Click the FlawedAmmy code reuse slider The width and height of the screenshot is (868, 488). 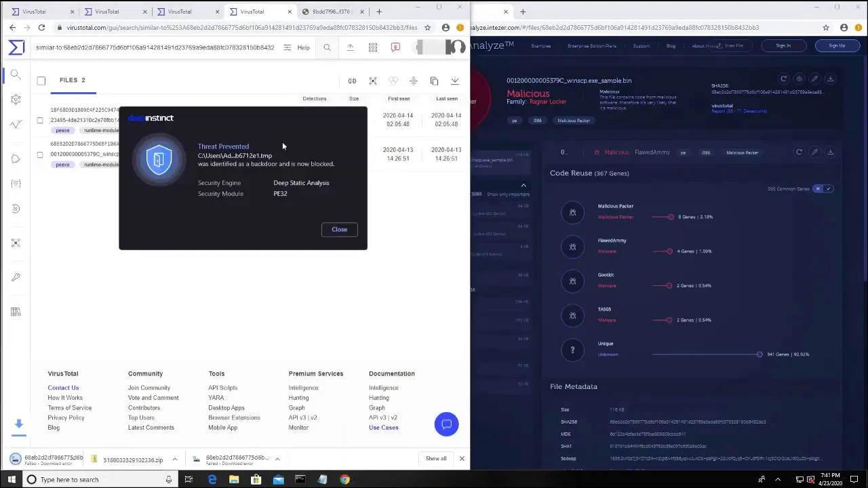tap(663, 251)
